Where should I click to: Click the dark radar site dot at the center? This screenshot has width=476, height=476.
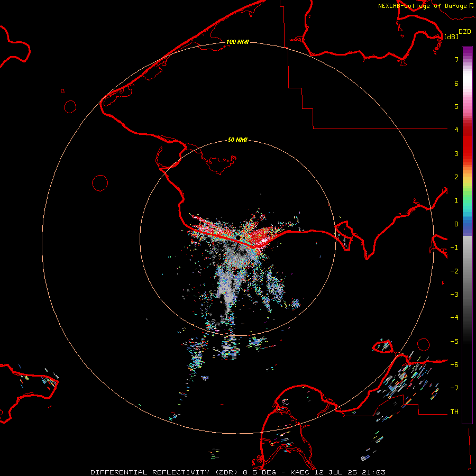239,237
